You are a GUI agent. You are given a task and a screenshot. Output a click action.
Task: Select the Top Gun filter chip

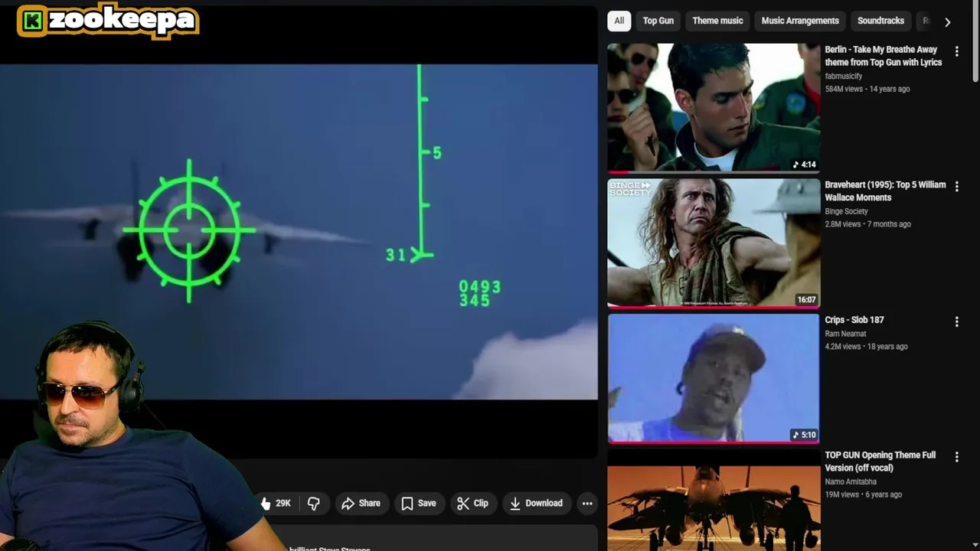point(658,21)
